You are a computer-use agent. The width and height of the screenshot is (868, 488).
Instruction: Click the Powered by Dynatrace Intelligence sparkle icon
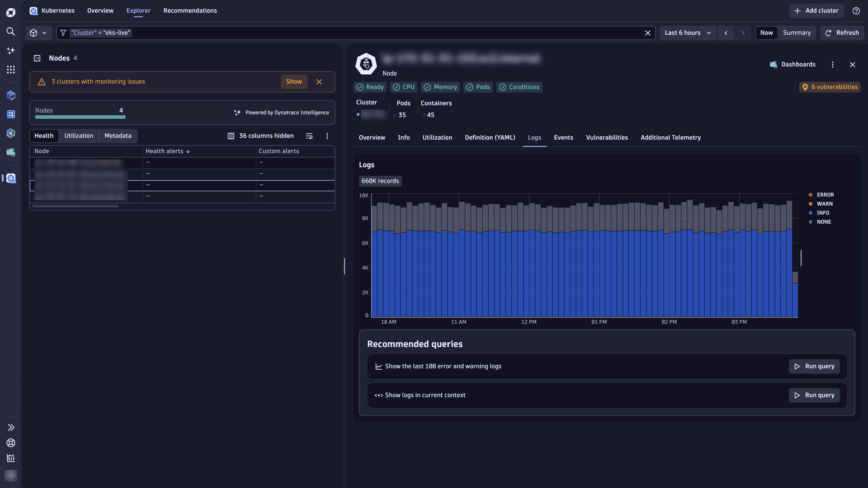coord(238,113)
